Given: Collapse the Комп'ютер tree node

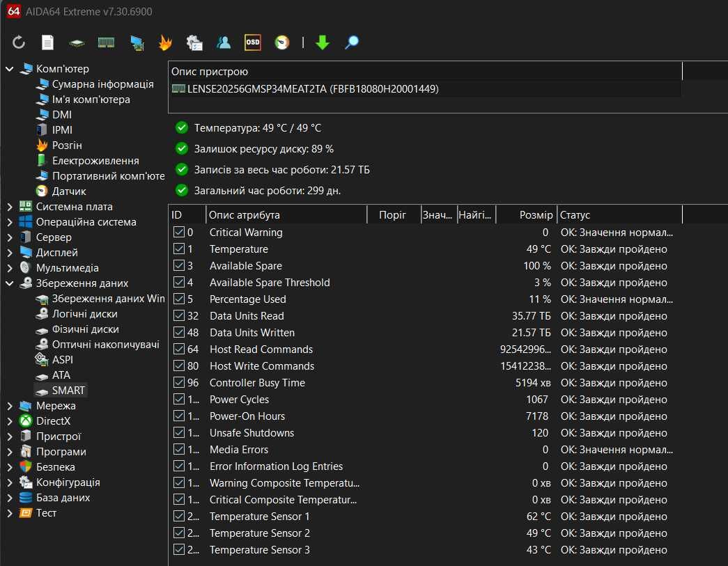Looking at the screenshot, I should tap(9, 69).
